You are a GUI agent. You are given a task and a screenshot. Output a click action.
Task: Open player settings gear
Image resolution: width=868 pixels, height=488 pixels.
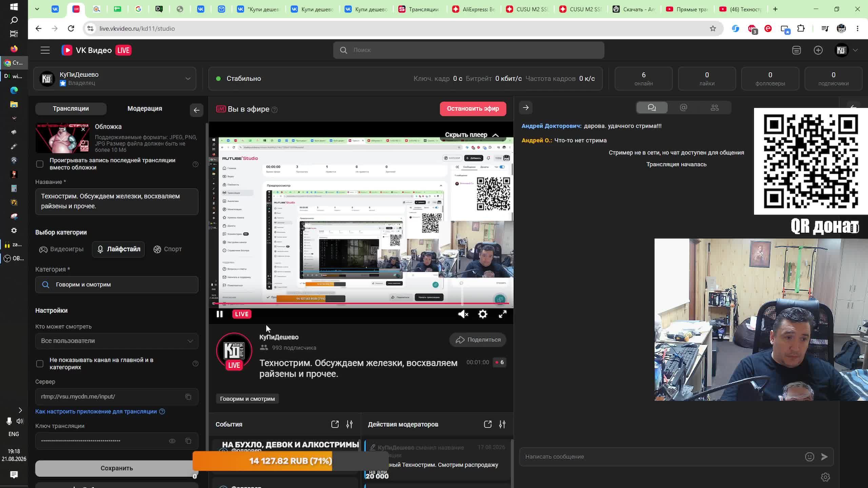pos(483,314)
